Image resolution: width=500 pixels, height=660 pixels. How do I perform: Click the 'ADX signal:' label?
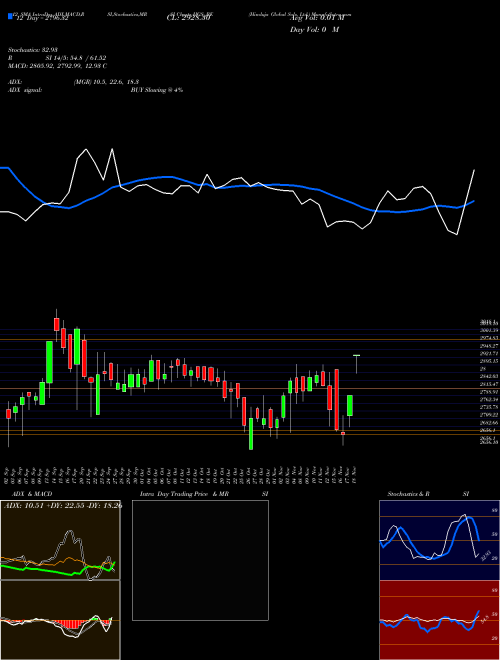tap(25, 90)
